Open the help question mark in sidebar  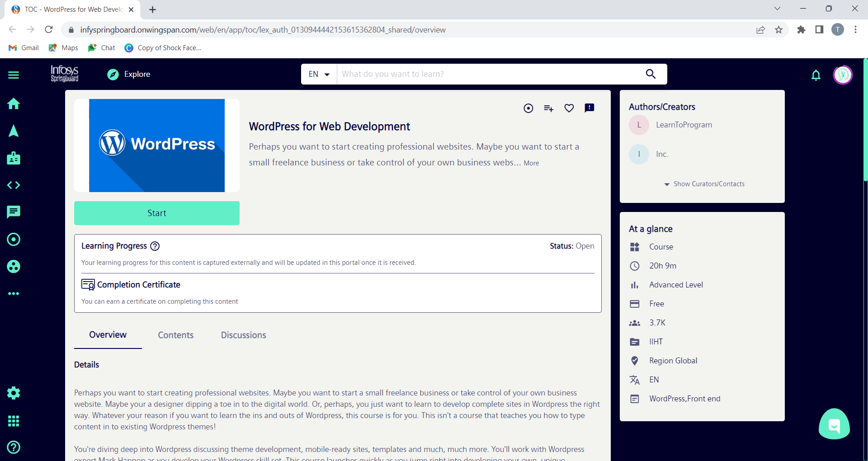(14, 447)
